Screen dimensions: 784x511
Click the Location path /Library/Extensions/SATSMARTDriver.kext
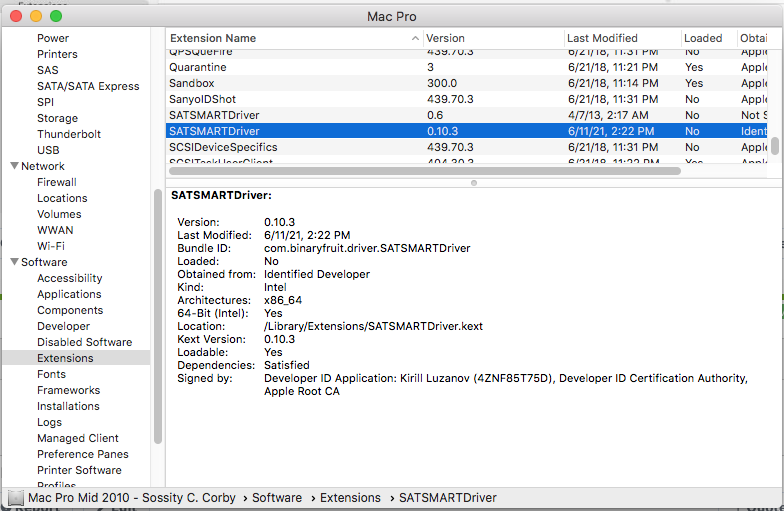pos(373,326)
